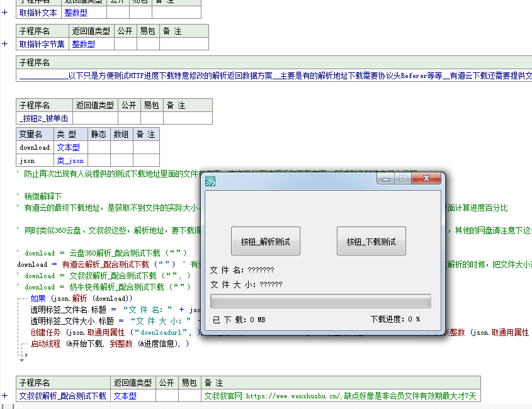This screenshot has width=532, height=409.
Task: Click the 已下载 0 MB label
Action: (x=239, y=320)
